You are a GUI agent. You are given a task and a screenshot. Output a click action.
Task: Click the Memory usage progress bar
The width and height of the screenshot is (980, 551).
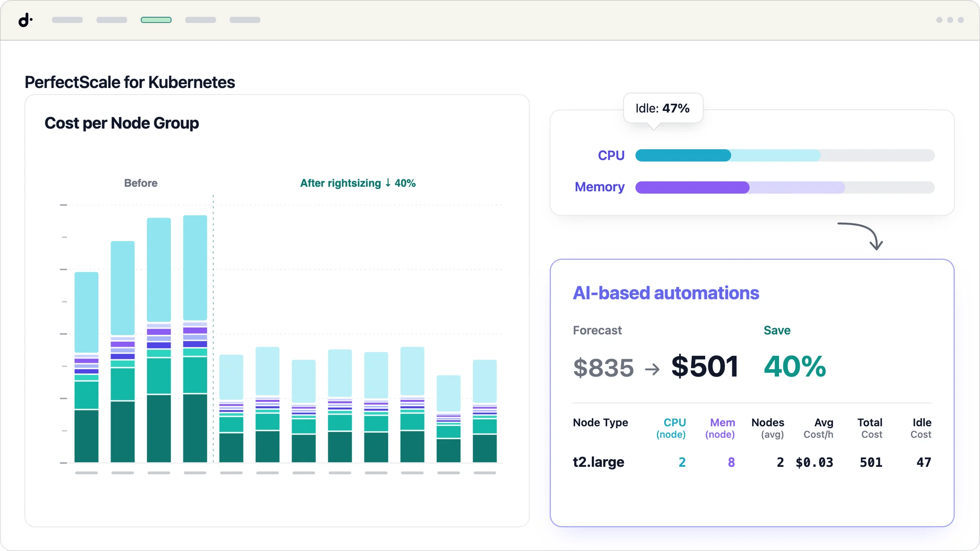coord(785,187)
